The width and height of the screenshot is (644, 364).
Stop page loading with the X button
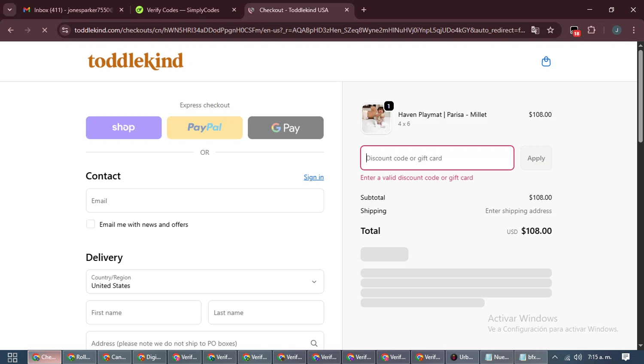point(45,30)
